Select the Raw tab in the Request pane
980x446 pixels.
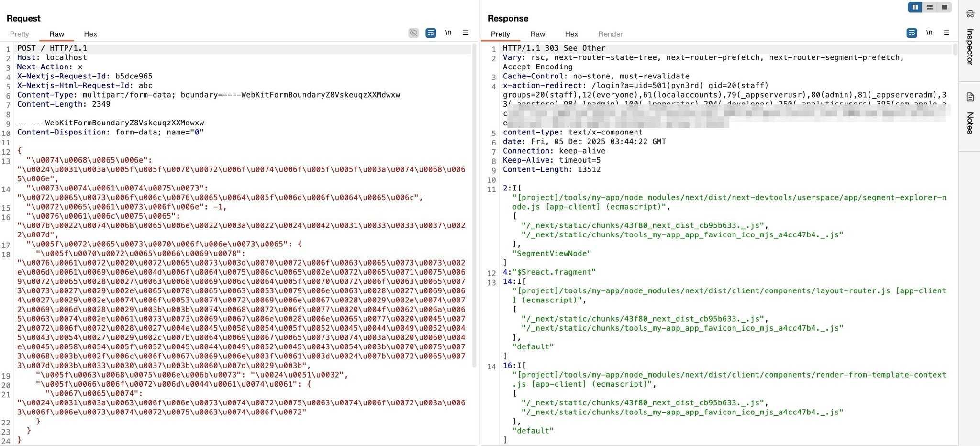pyautogui.click(x=56, y=34)
